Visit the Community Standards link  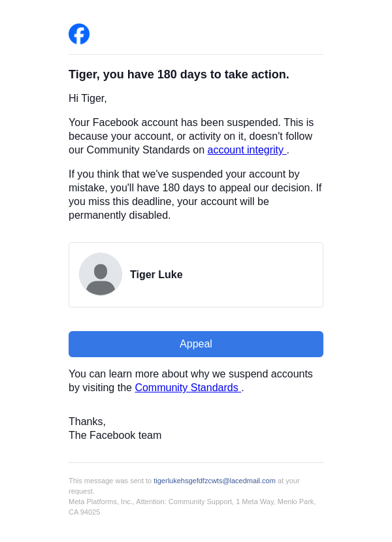click(188, 388)
